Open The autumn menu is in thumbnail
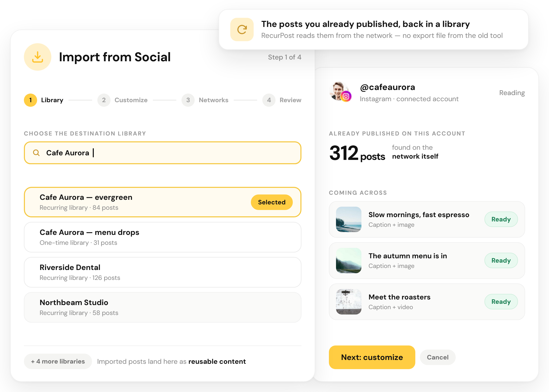 pos(349,261)
